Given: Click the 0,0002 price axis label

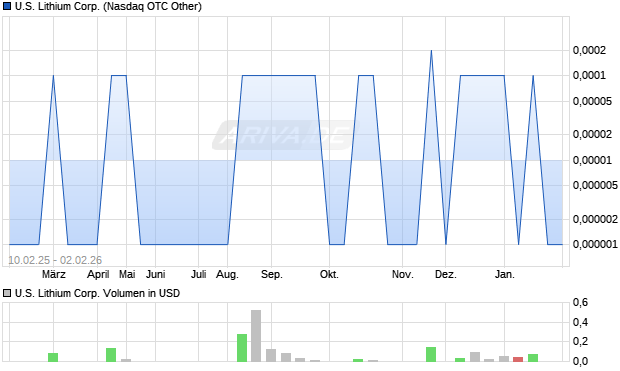Looking at the screenshot, I should [589, 50].
